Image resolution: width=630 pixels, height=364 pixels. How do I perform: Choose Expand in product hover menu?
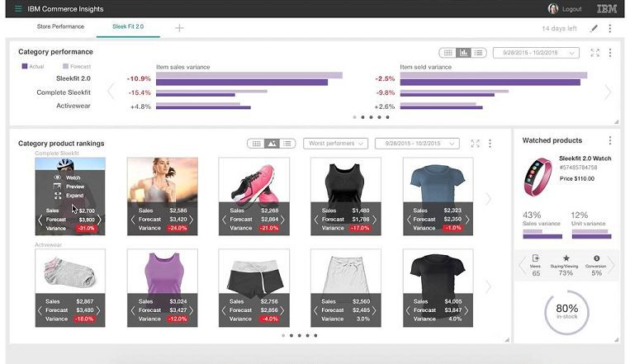(x=73, y=196)
